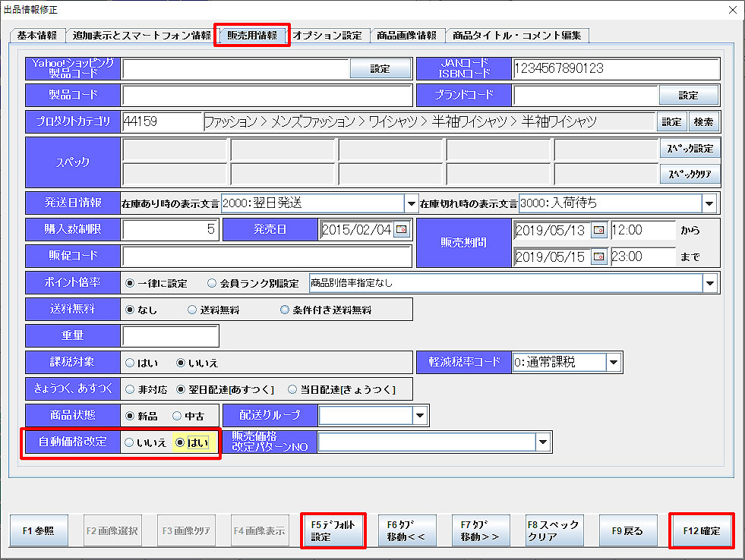Open 販売価格改定パターンNO dropdown
Viewport: 745px width, 560px height.
click(x=542, y=442)
